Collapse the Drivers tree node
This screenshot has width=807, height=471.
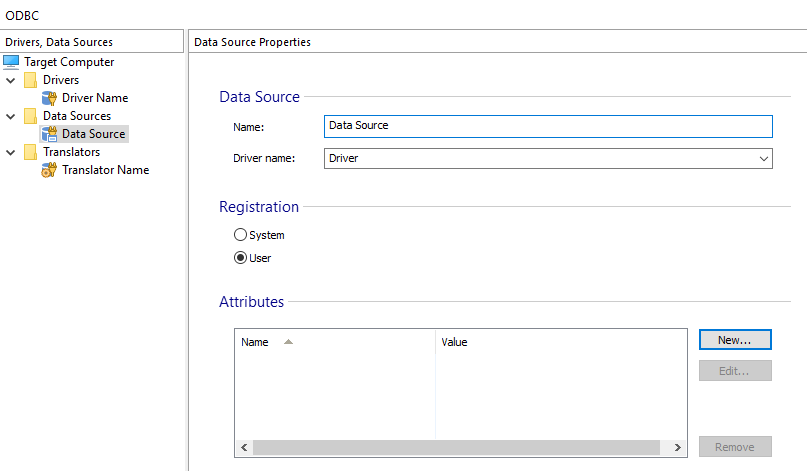tap(10, 80)
